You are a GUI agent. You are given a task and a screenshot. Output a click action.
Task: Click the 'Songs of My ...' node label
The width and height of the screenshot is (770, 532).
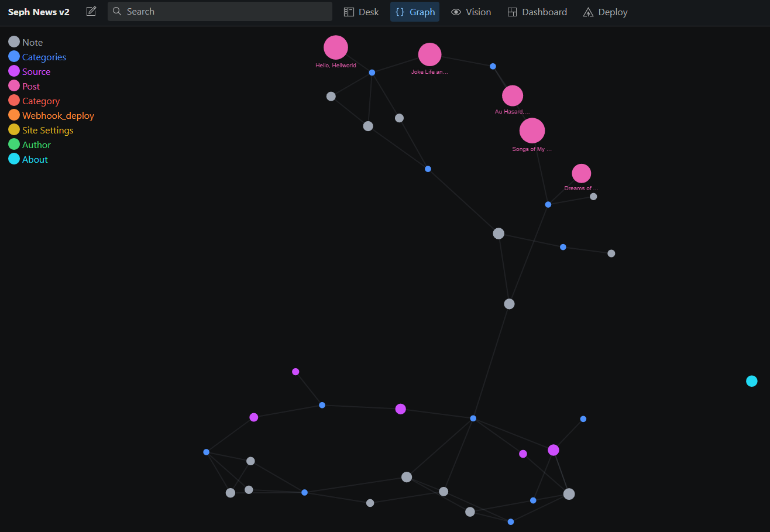(x=532, y=149)
